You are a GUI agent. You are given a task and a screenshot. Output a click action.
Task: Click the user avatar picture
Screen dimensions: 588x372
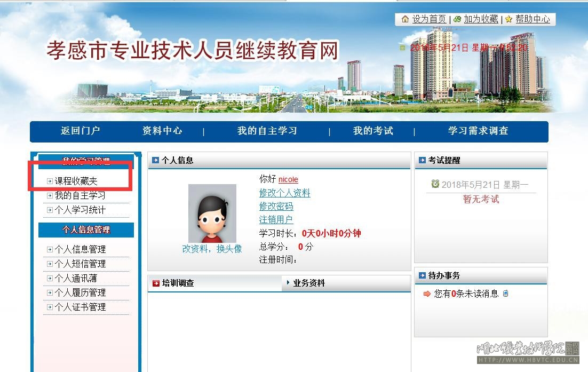(212, 213)
